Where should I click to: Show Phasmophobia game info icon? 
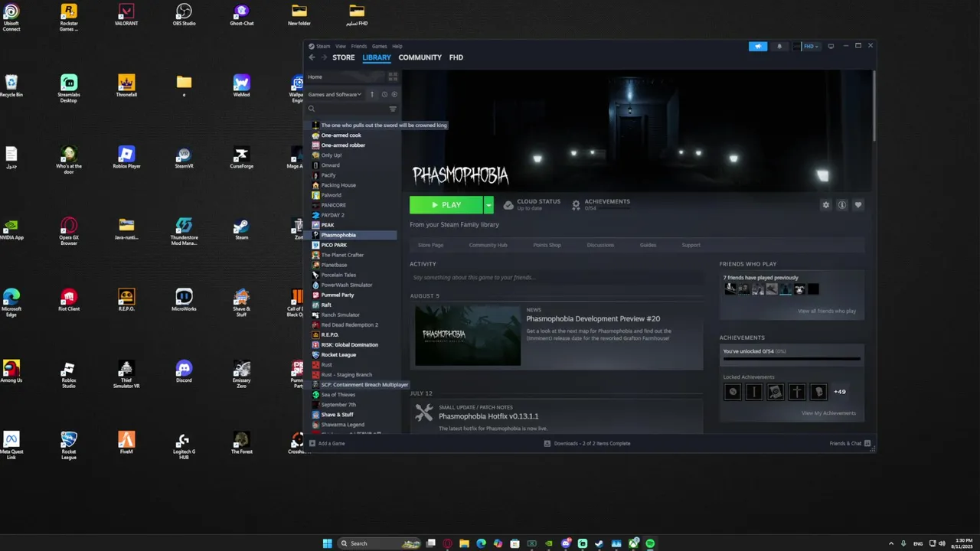842,205
